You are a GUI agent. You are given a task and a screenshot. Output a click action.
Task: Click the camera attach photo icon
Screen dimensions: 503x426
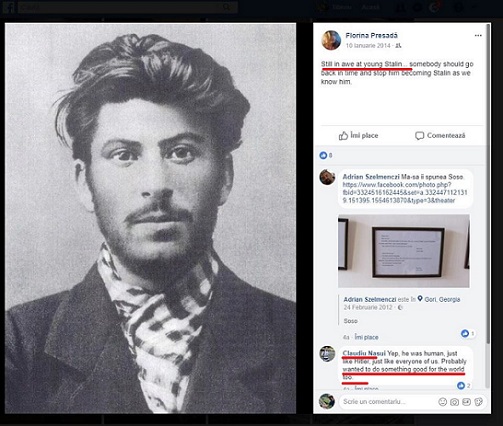[454, 402]
